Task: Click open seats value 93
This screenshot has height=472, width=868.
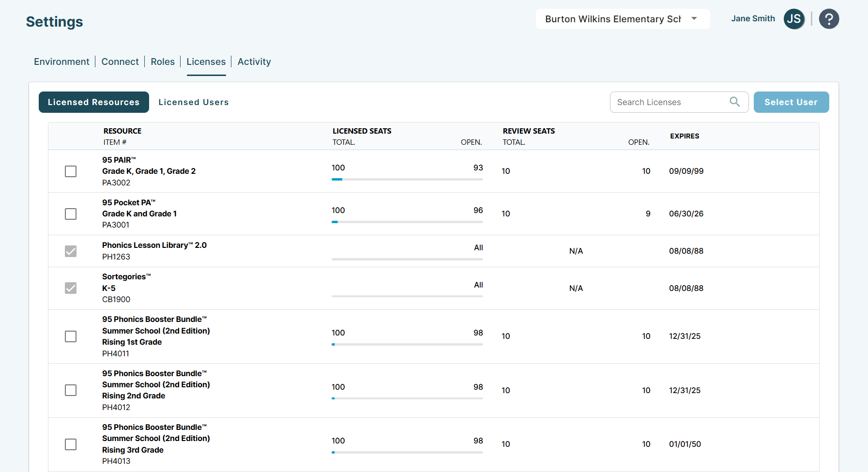Action: click(x=478, y=167)
